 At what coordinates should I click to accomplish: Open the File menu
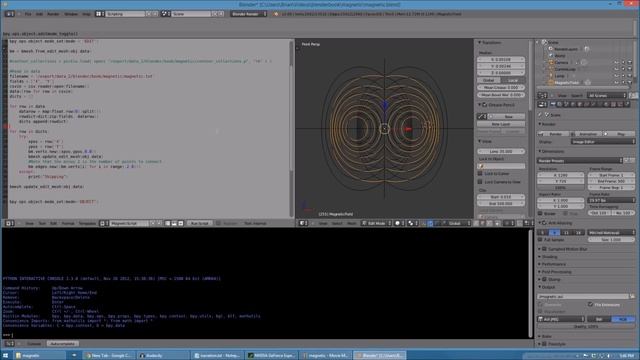(x=28, y=14)
